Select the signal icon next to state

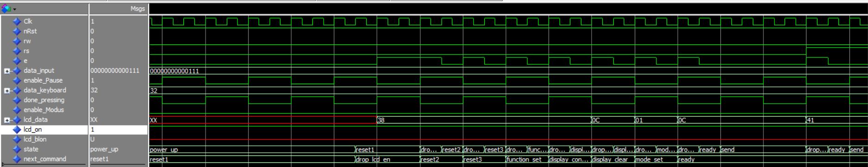tap(17, 149)
